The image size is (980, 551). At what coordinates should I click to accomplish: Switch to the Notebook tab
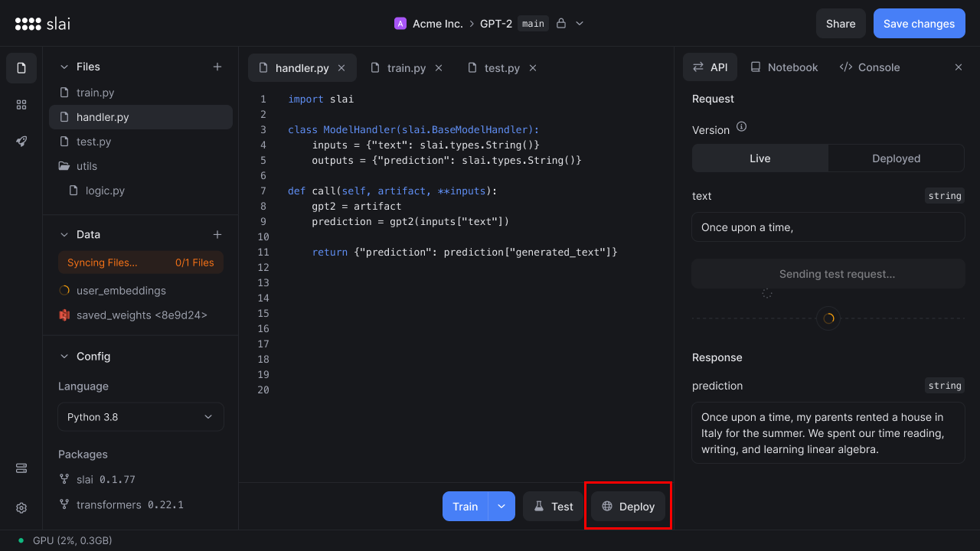click(784, 67)
